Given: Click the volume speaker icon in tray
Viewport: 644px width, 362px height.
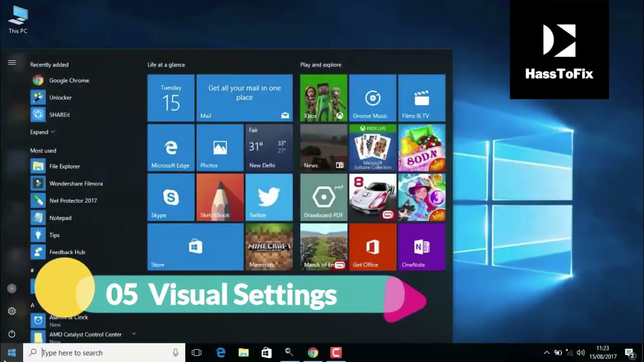Looking at the screenshot, I should 581,352.
